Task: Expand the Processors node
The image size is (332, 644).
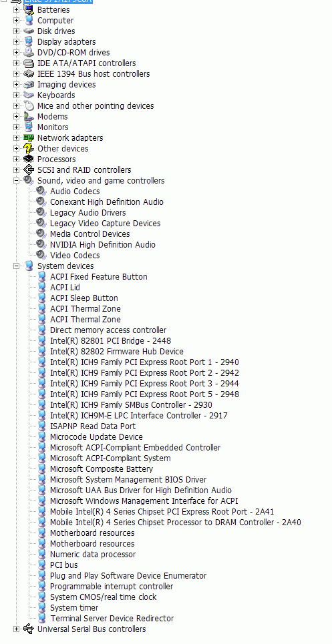Action: (16, 159)
